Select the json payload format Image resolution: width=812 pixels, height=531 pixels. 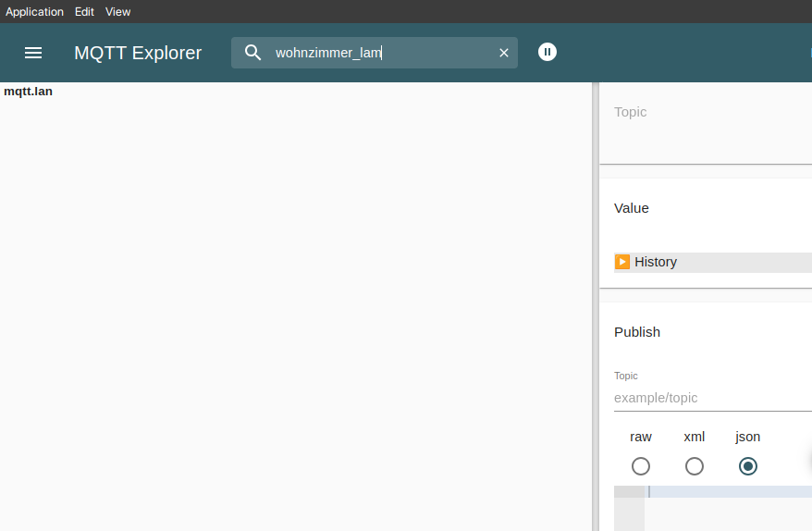coord(748,466)
